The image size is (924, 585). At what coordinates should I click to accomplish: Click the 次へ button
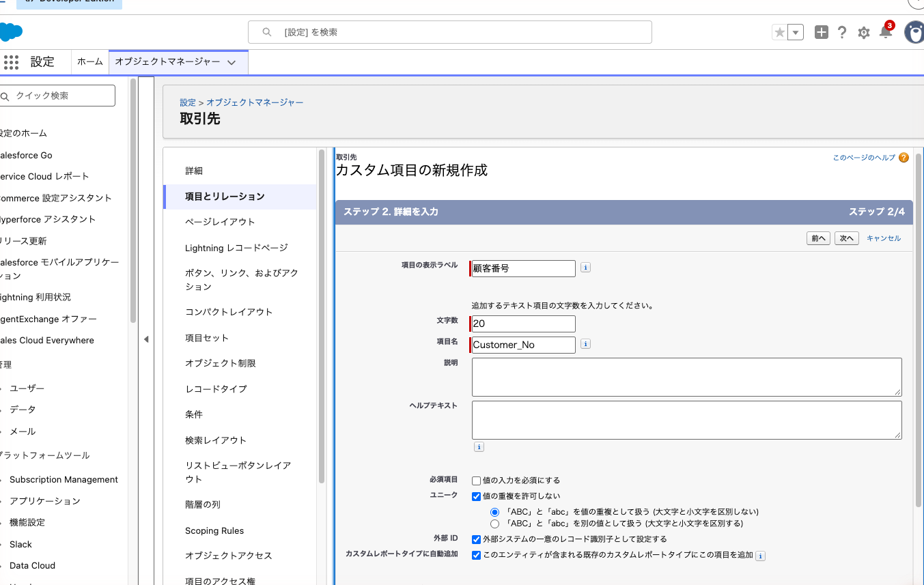click(x=847, y=238)
